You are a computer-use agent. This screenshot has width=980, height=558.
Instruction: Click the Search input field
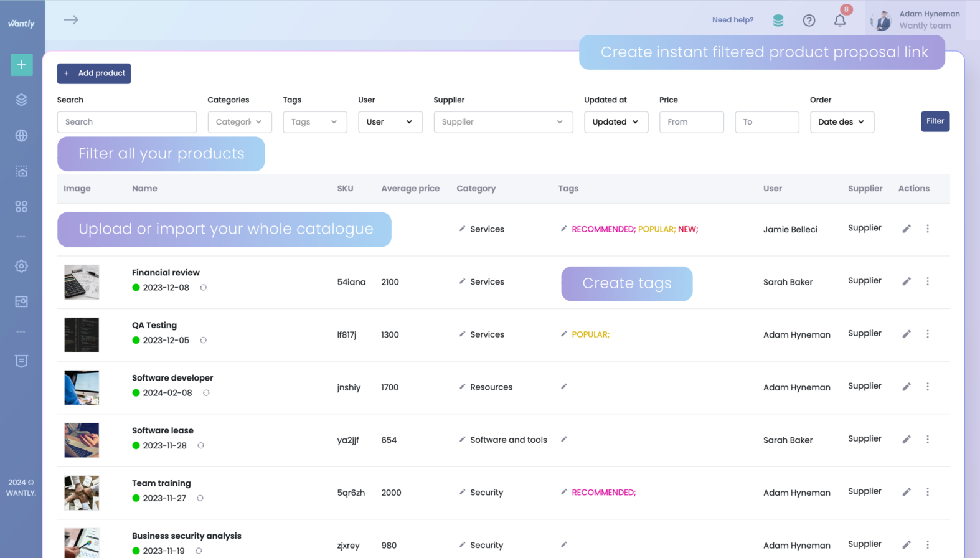pyautogui.click(x=127, y=122)
